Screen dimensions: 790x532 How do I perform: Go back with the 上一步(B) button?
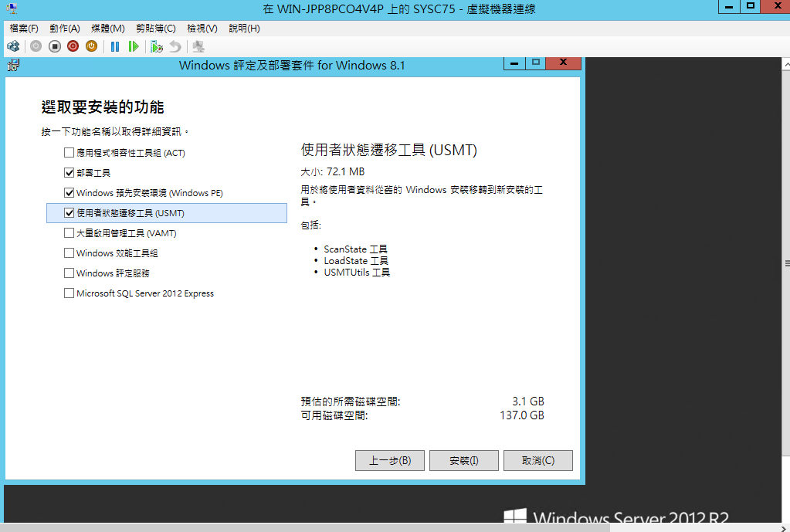(390, 460)
